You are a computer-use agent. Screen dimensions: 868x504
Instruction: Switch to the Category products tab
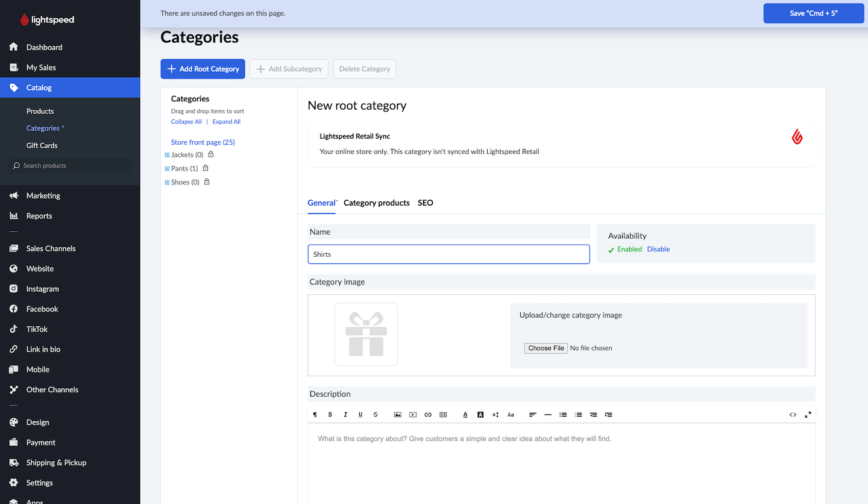pyautogui.click(x=376, y=203)
